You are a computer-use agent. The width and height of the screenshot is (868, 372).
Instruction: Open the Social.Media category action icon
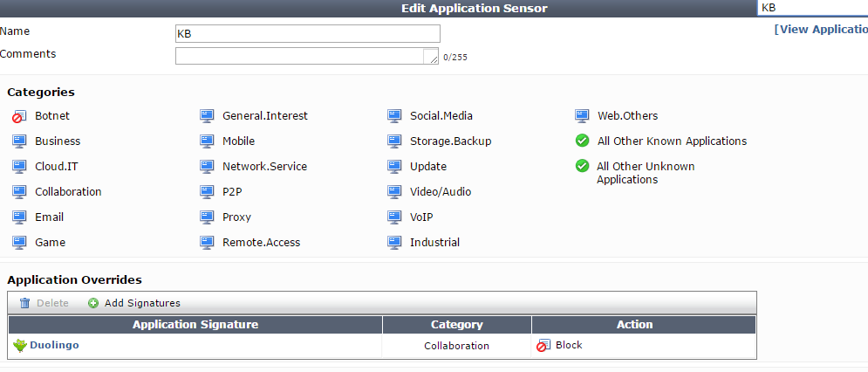click(x=394, y=116)
